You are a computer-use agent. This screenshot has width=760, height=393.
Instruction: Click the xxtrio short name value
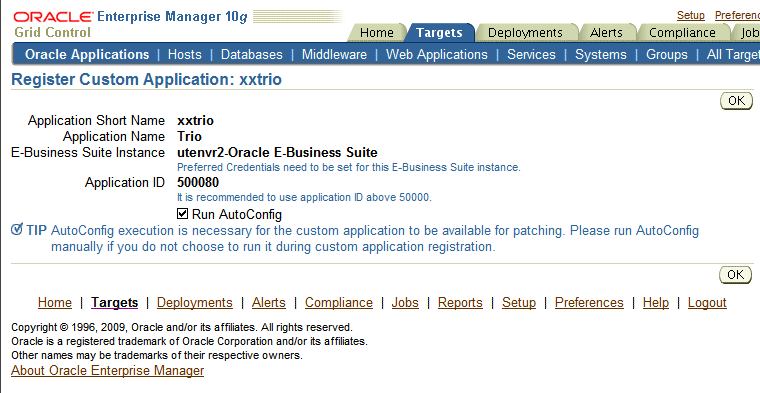(x=195, y=120)
